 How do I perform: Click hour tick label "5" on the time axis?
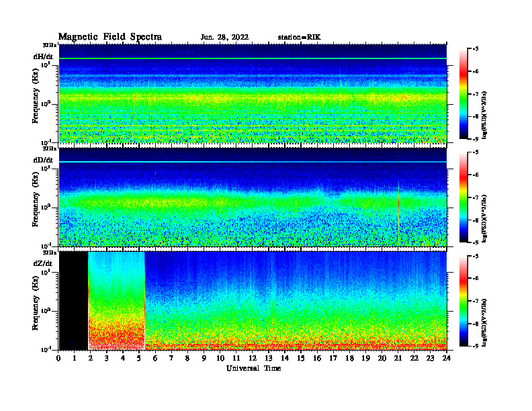pyautogui.click(x=139, y=359)
